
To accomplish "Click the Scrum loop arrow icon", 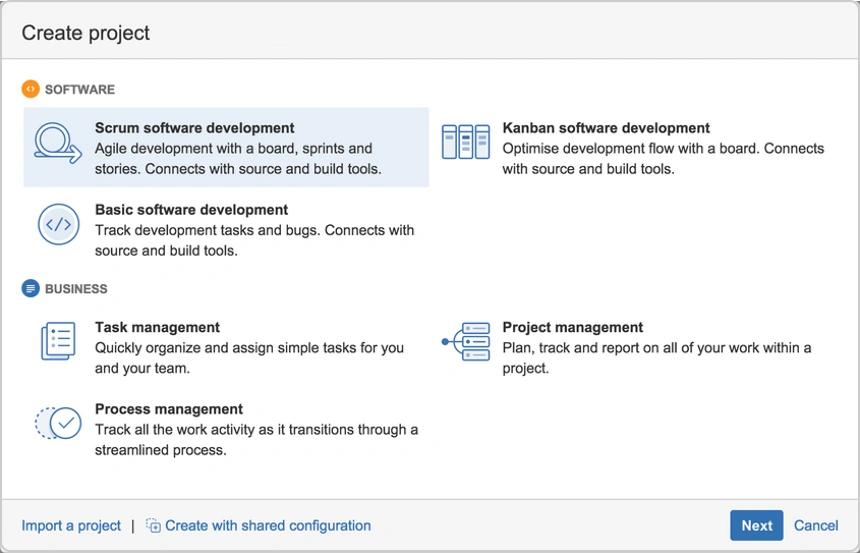I will click(58, 143).
